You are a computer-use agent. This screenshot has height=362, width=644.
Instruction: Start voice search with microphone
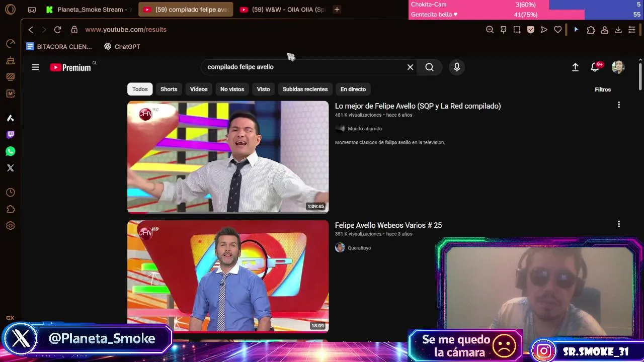click(457, 67)
